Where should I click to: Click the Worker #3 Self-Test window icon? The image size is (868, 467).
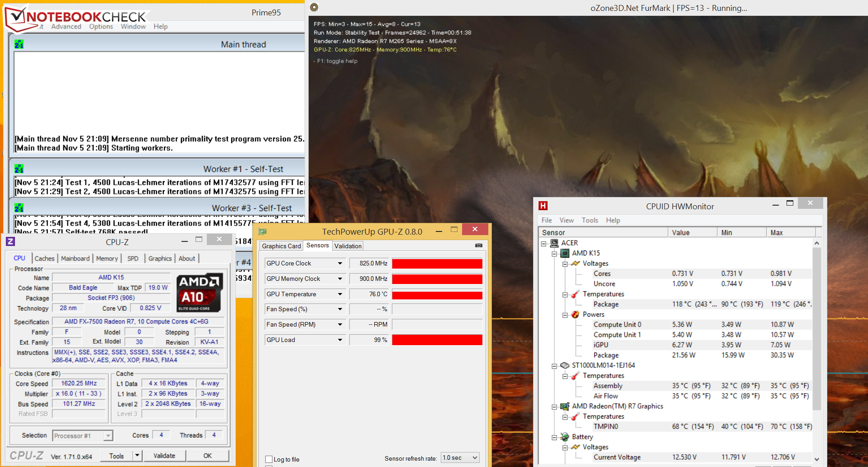point(19,208)
